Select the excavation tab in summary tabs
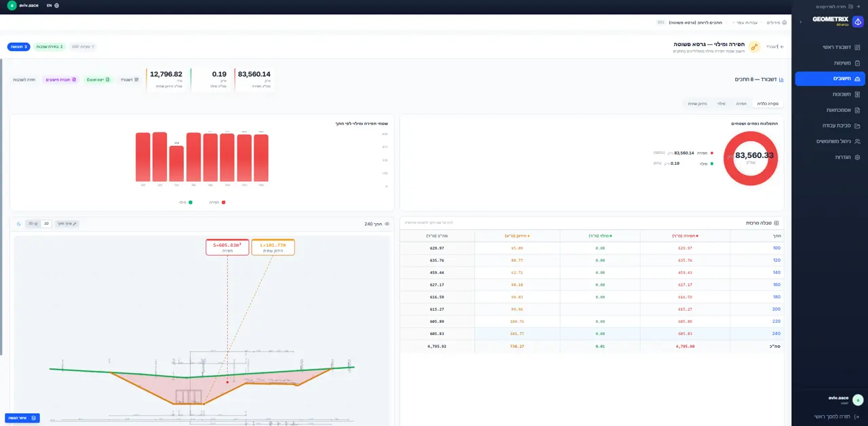 [741, 104]
